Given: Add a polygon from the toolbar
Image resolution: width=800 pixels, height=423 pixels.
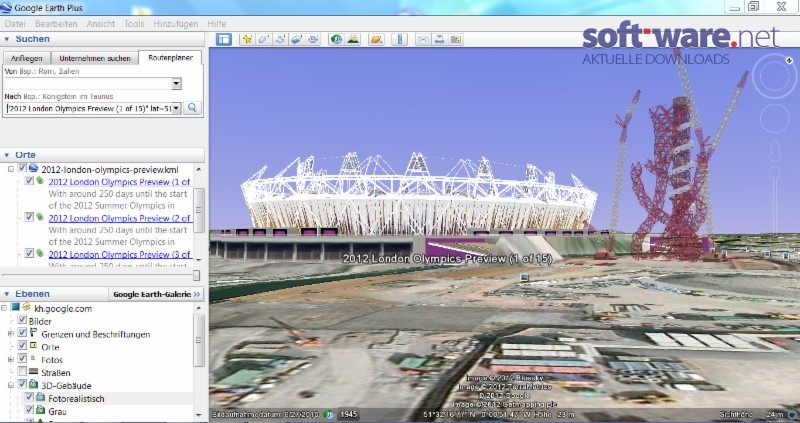Looking at the screenshot, I should pyautogui.click(x=263, y=39).
